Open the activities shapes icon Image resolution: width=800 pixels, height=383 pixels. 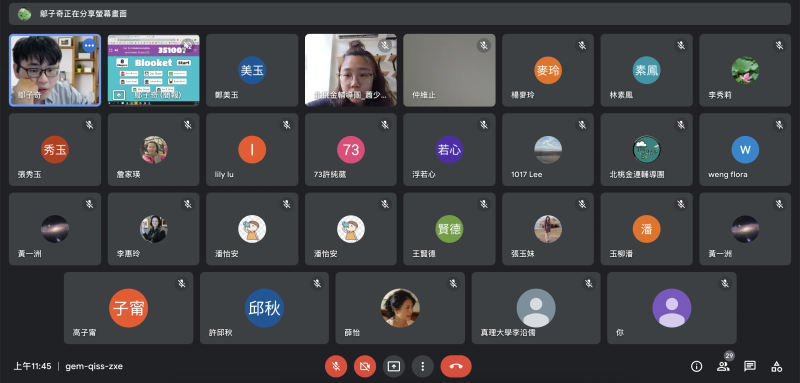coord(777,366)
